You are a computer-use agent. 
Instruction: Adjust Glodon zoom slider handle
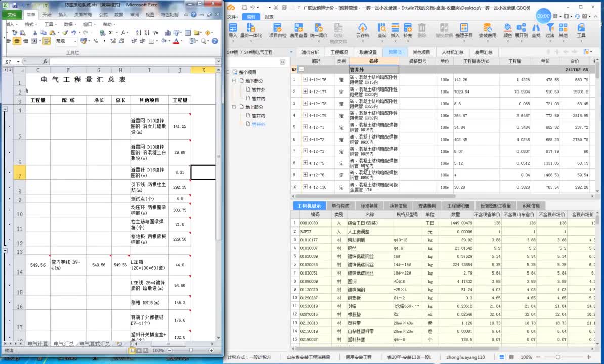[x=558, y=357]
